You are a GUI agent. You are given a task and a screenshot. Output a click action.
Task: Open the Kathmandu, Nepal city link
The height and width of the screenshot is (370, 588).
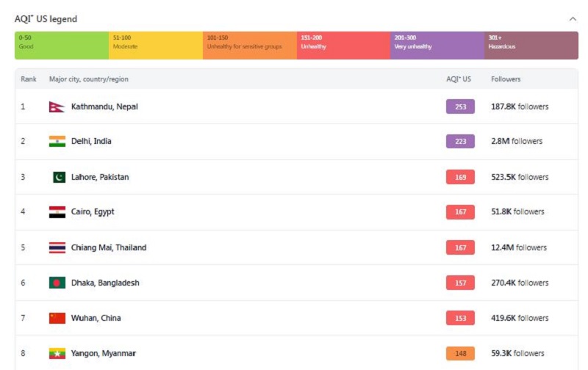[x=104, y=106]
